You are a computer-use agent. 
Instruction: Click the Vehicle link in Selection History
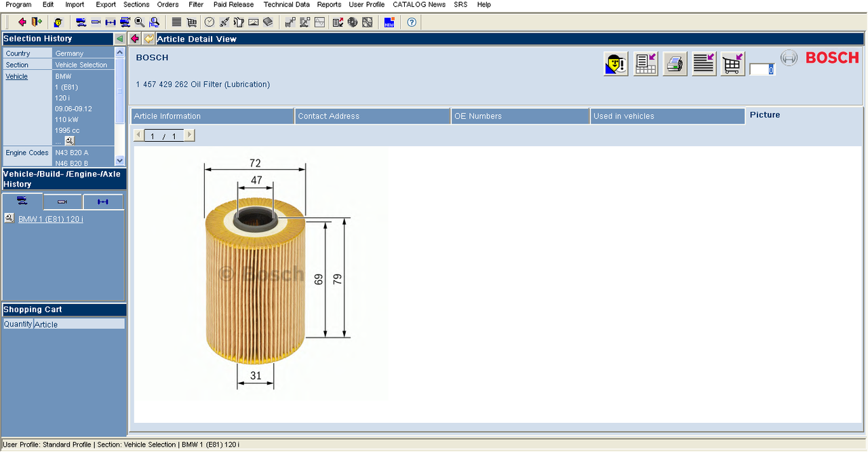(x=17, y=76)
